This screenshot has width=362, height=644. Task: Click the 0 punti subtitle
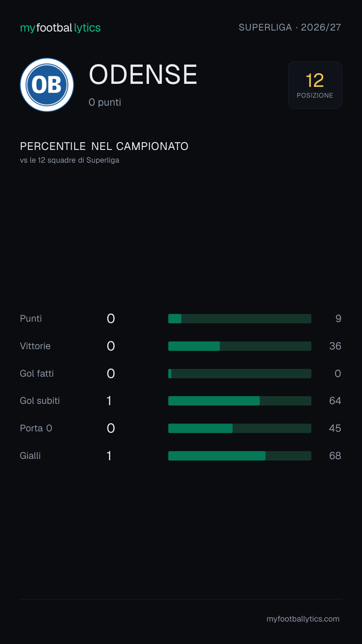[105, 102]
